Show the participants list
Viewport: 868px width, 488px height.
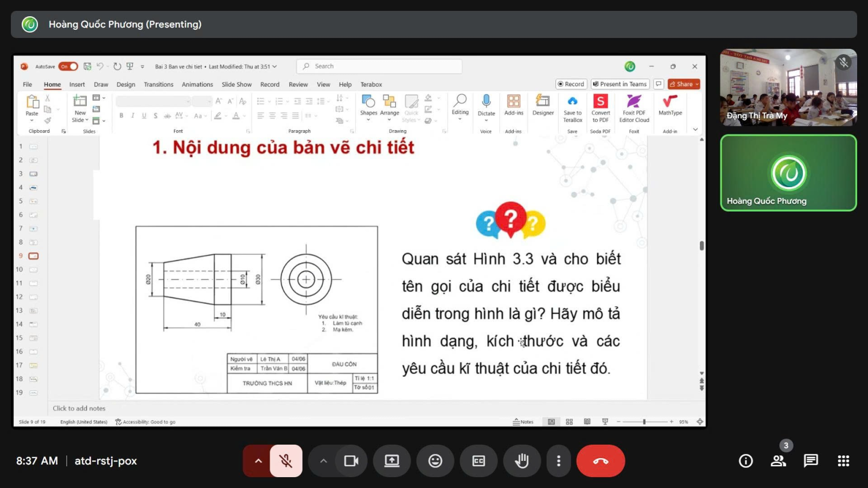pos(778,461)
